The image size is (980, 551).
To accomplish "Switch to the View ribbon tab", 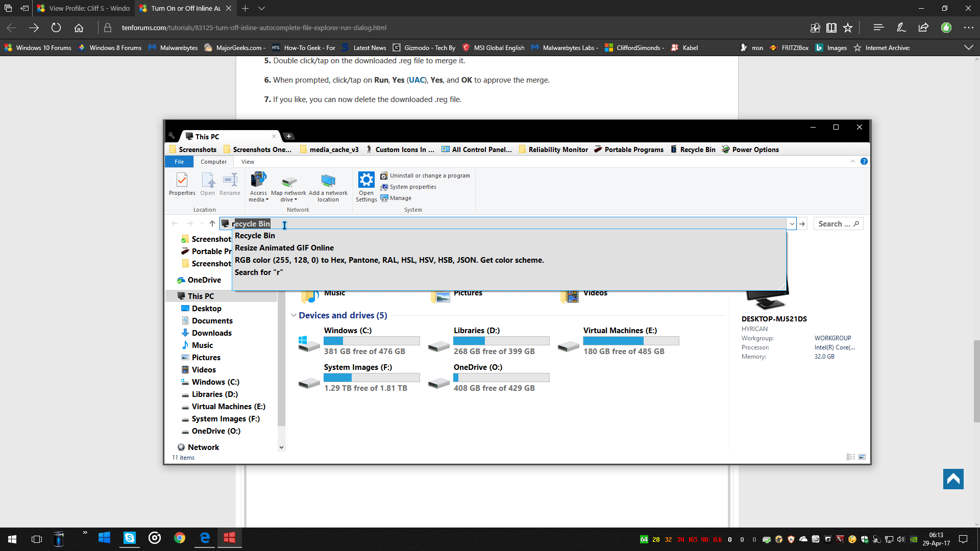I will (x=248, y=162).
